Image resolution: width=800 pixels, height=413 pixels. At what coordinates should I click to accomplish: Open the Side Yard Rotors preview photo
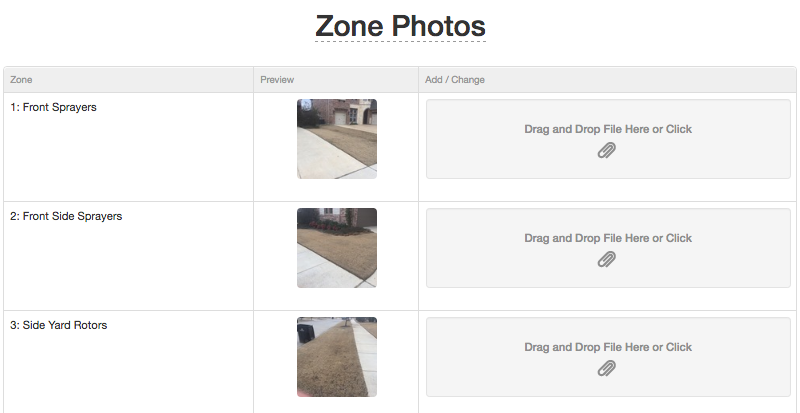tap(337, 357)
